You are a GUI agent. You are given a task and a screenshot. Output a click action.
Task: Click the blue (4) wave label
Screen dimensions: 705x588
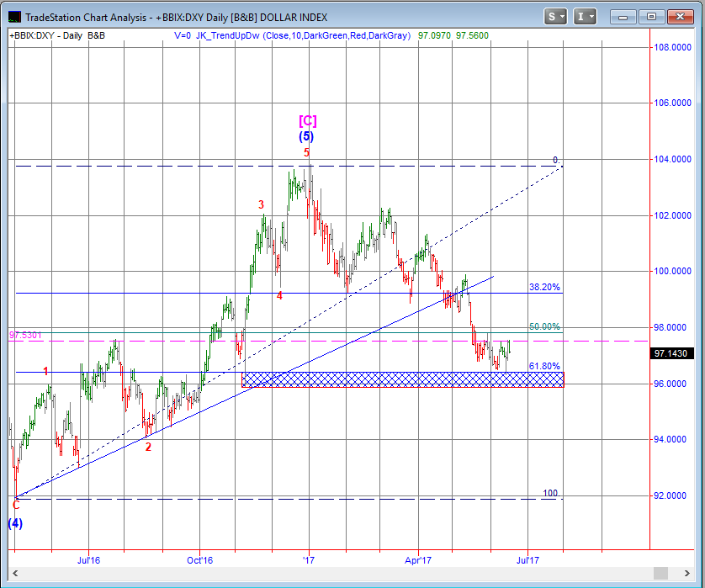click(15, 523)
